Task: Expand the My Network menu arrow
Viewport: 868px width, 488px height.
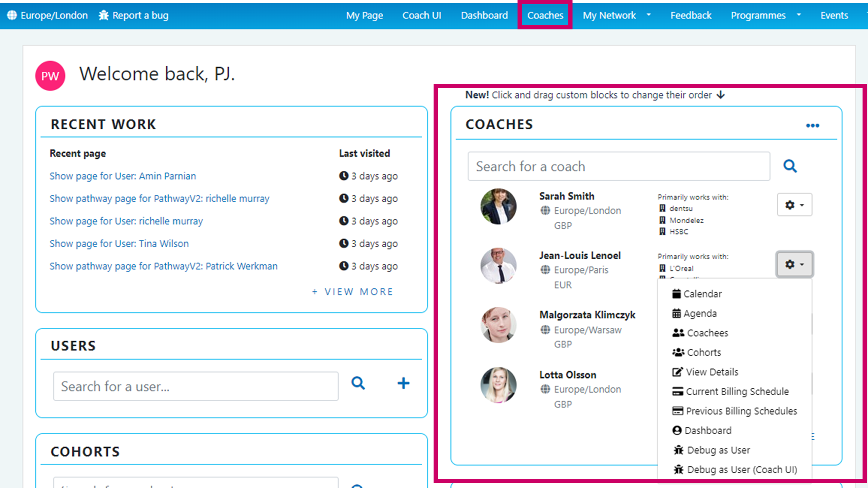Action: (x=648, y=15)
